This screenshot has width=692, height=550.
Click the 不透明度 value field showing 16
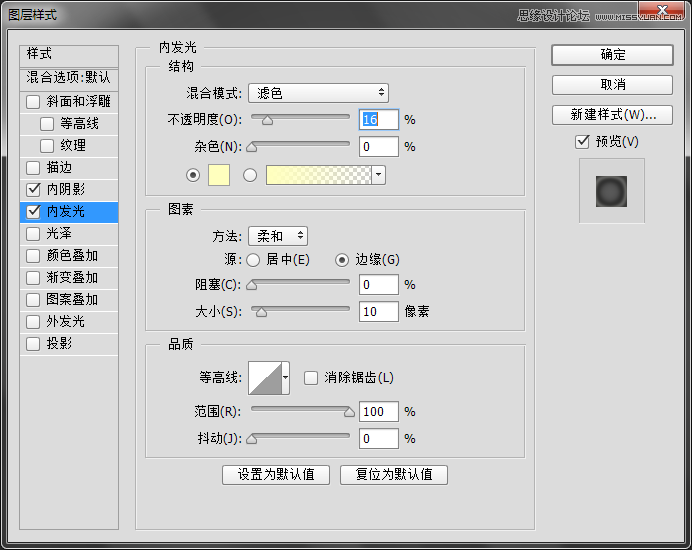pos(379,120)
